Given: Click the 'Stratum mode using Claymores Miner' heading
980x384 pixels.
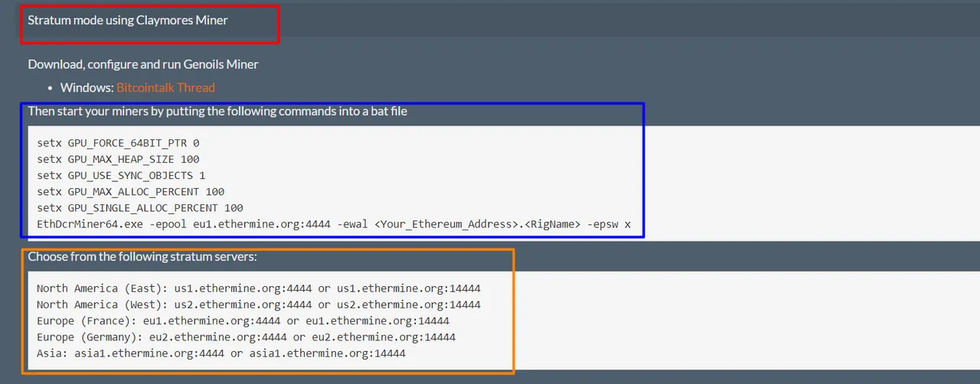Looking at the screenshot, I should (128, 20).
